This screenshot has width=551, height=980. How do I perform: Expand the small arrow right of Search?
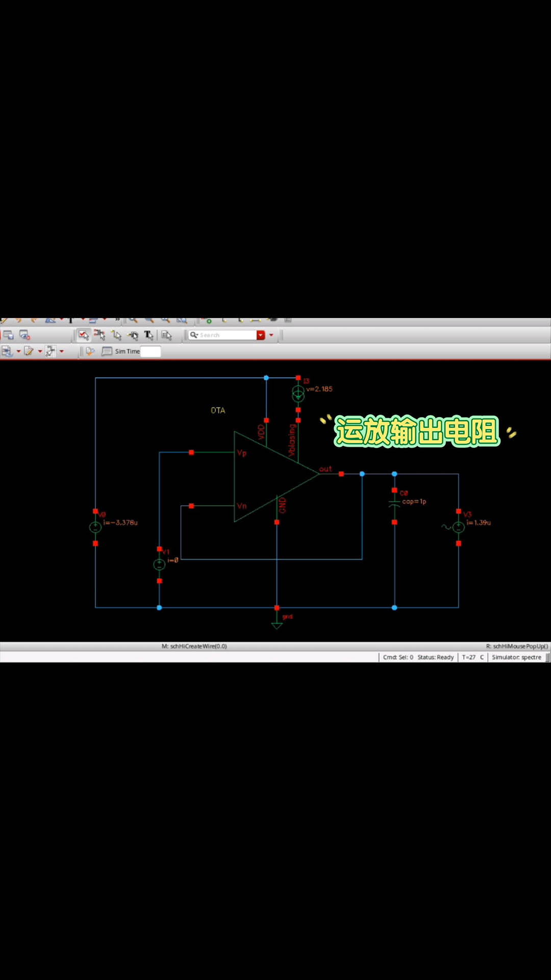pos(271,335)
